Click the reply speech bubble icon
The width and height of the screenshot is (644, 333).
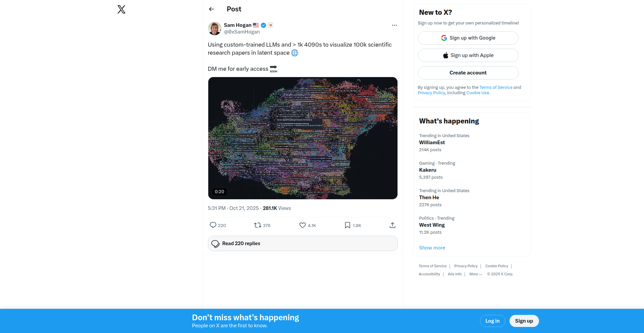coord(213,225)
